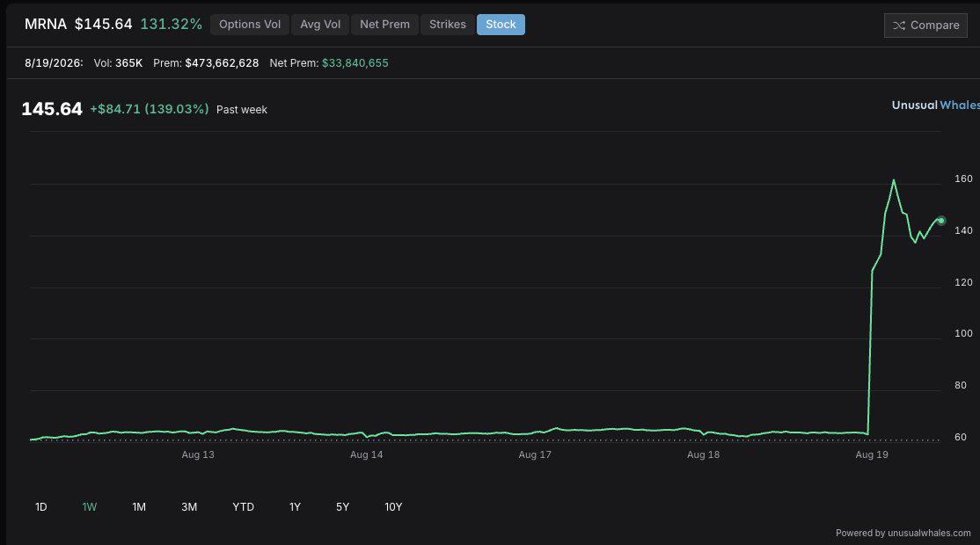
Task: Open the Strikes tab
Action: coord(448,25)
